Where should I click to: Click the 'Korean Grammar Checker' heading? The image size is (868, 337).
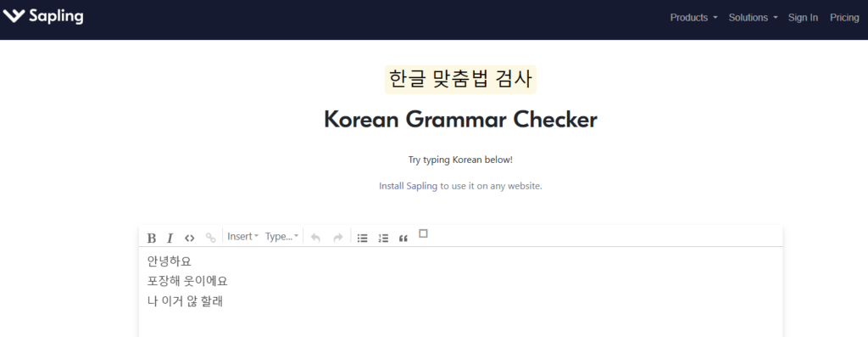[460, 120]
